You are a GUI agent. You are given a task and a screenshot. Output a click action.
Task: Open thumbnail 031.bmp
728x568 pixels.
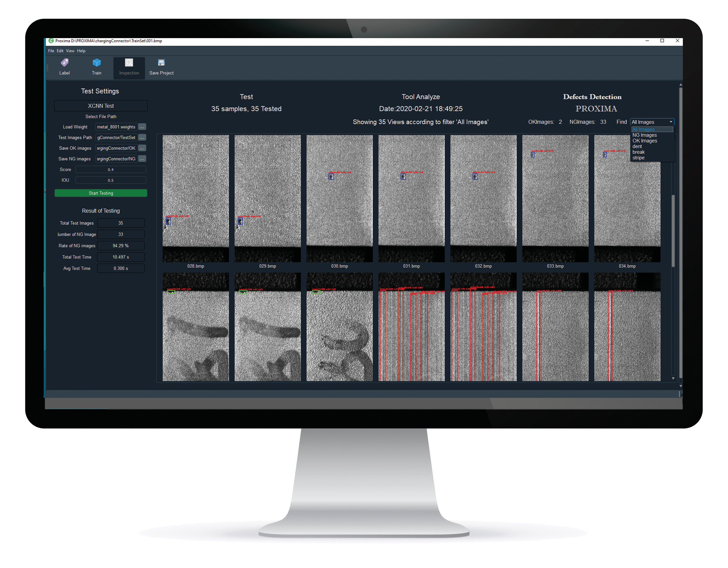(411, 198)
